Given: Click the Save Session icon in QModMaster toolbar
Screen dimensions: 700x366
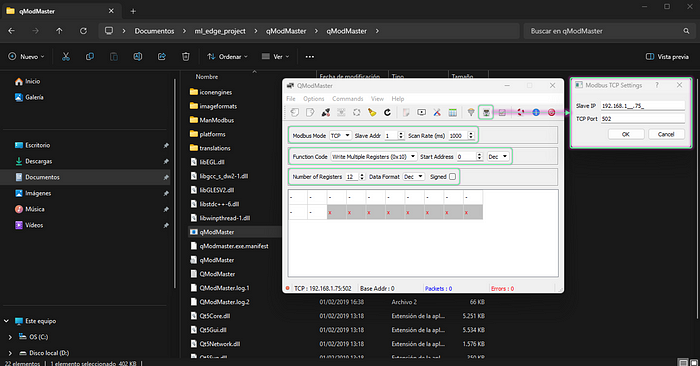Looking at the screenshot, I should click(310, 112).
